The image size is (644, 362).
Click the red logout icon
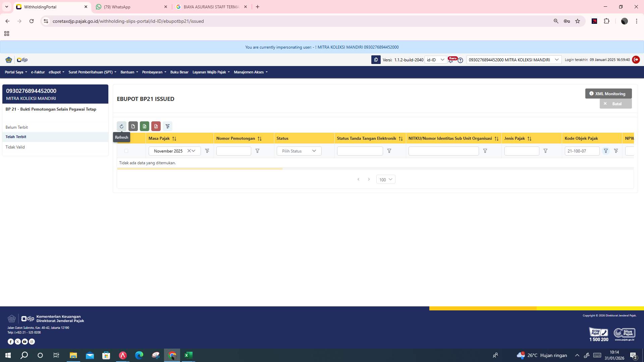pos(636,60)
